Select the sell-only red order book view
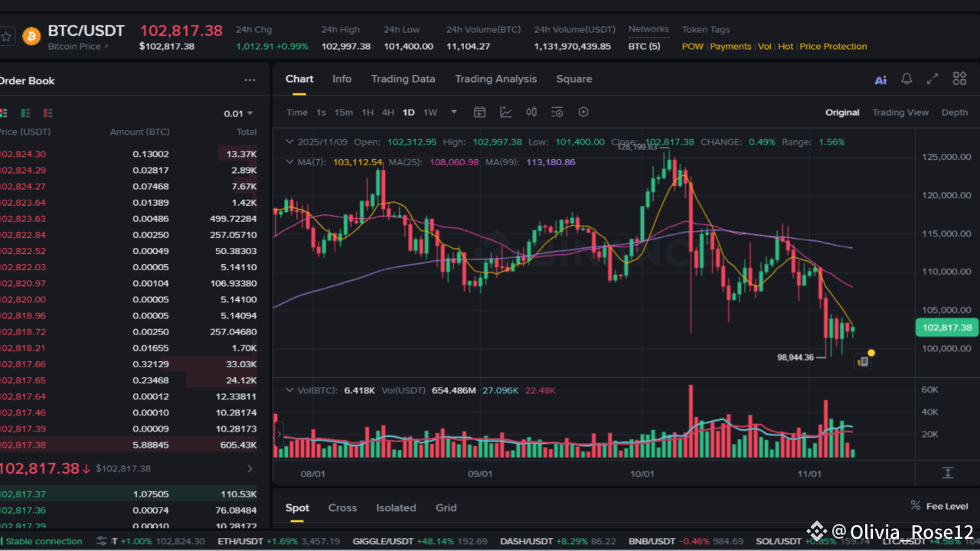The width and height of the screenshot is (980, 551). 47,112
